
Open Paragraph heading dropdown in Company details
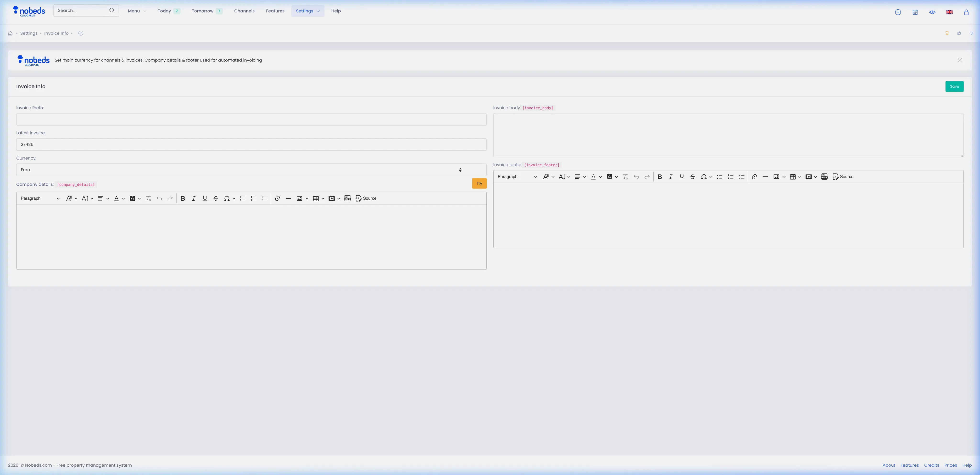click(40, 198)
